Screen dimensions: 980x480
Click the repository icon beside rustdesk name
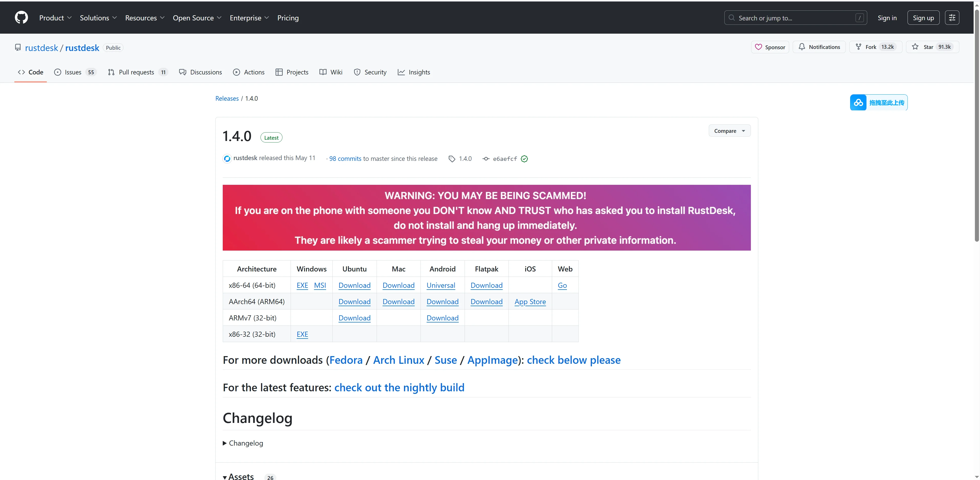click(18, 47)
